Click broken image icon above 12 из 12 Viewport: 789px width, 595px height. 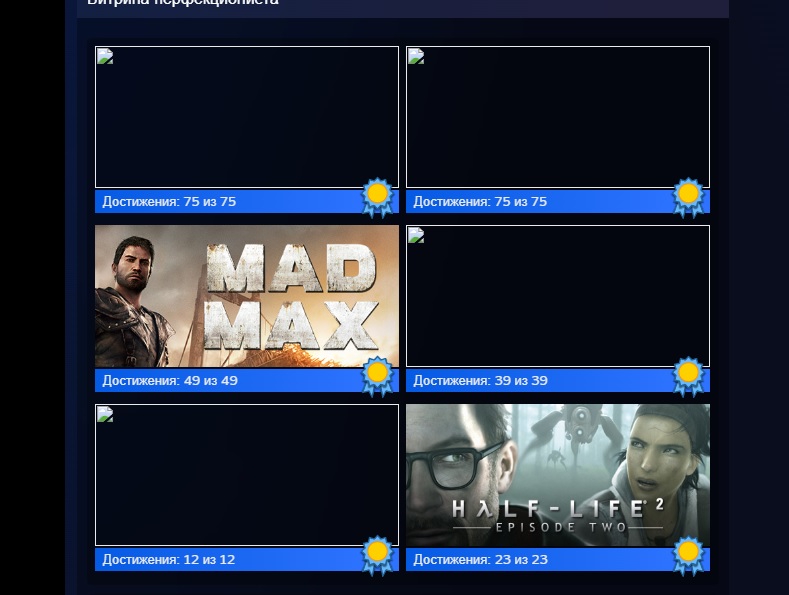[105, 414]
